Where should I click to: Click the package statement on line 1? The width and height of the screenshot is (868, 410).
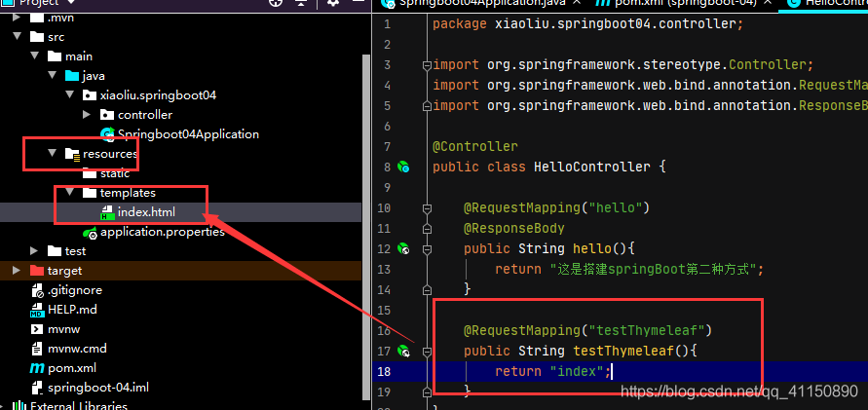click(x=587, y=23)
